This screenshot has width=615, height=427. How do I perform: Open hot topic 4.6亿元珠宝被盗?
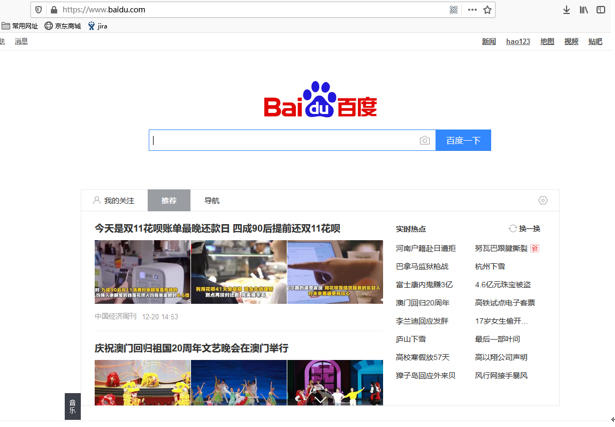(503, 284)
